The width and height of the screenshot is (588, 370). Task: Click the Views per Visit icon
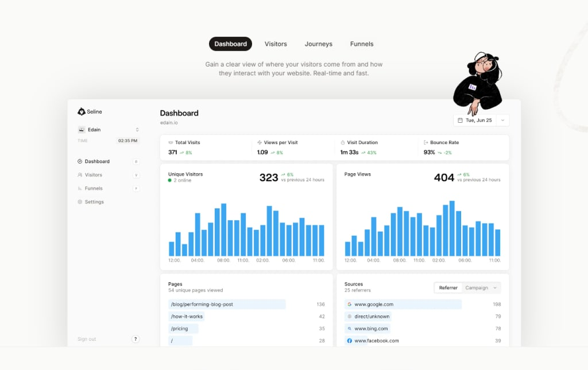260,143
